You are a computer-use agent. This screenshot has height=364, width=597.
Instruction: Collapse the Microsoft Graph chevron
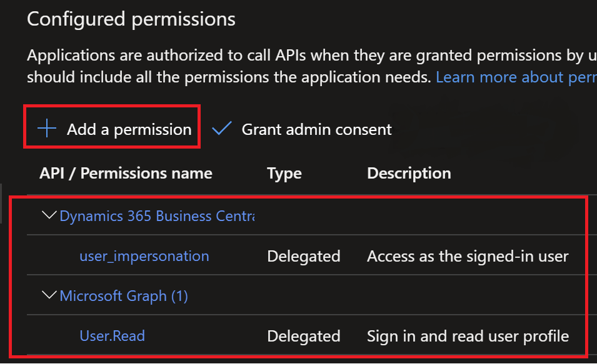(x=48, y=295)
